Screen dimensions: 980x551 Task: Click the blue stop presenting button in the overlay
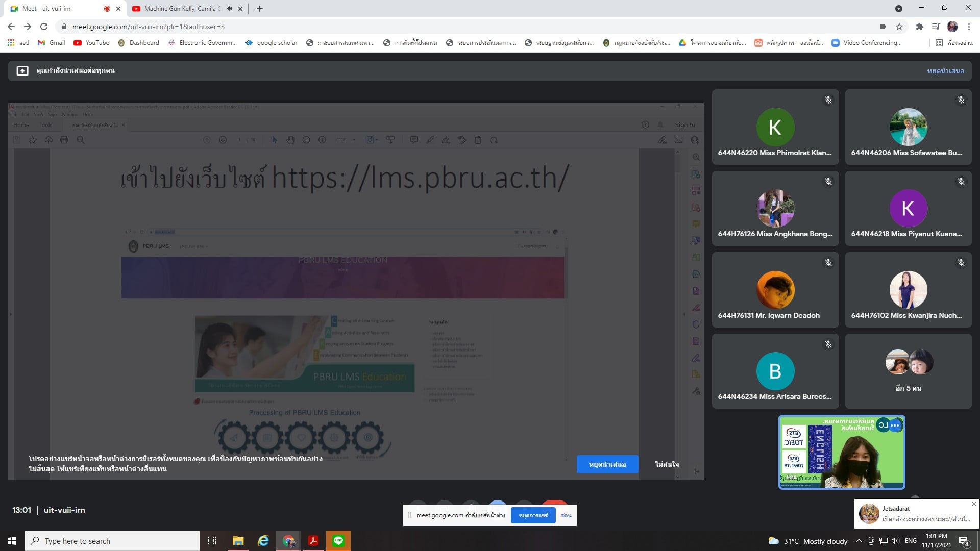(607, 464)
